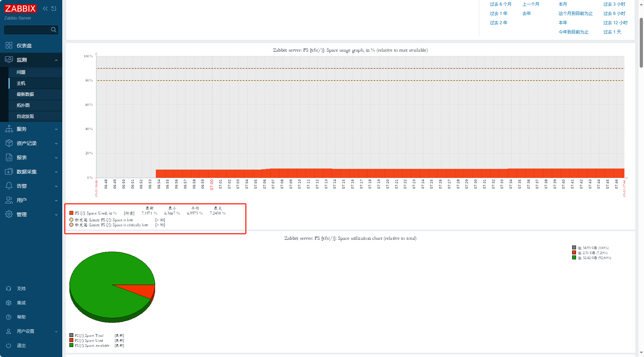The image size is (644, 357).
Task: Click the 帮助 question mark icon
Action: [9, 317]
